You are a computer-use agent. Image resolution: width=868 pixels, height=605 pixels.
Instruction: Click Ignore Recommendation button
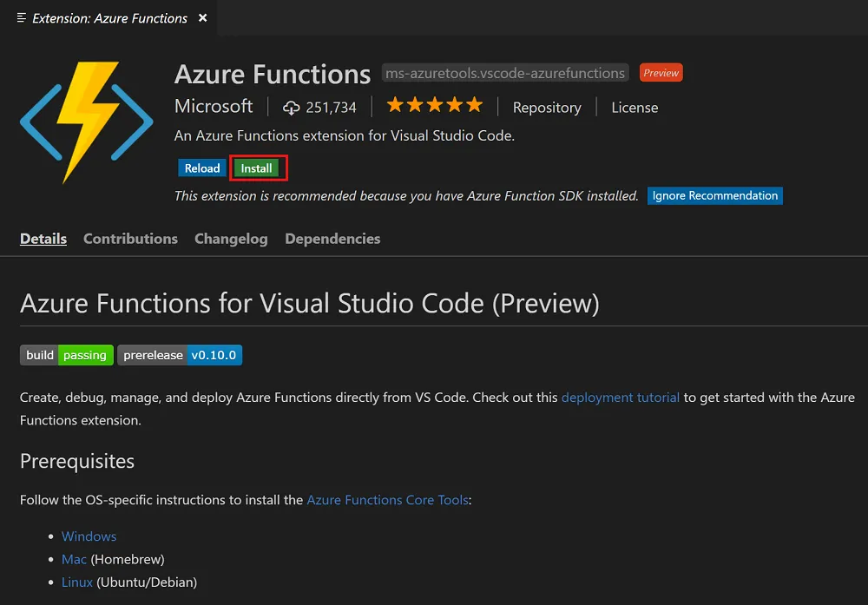coord(714,195)
